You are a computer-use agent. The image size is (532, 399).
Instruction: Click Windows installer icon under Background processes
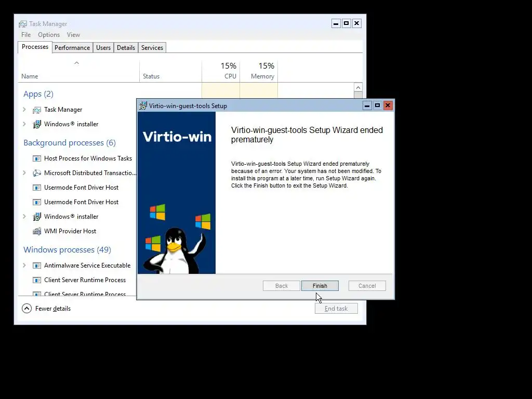[37, 217]
